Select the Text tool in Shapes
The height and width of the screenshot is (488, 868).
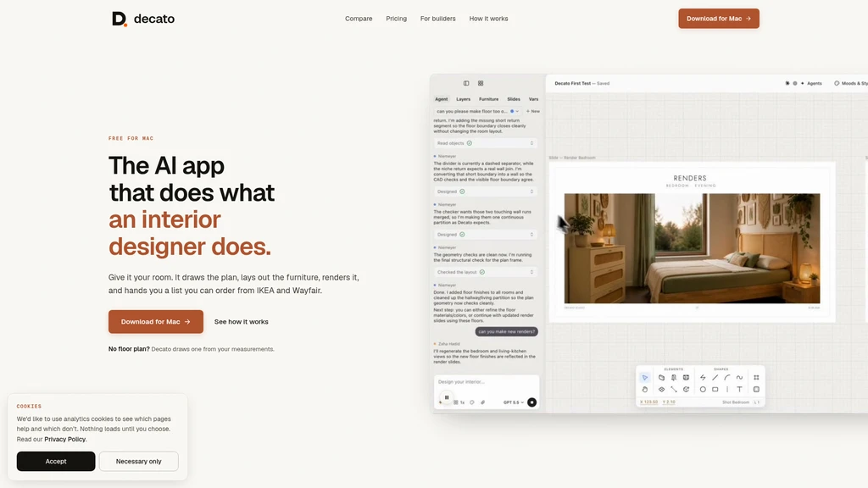coord(739,390)
